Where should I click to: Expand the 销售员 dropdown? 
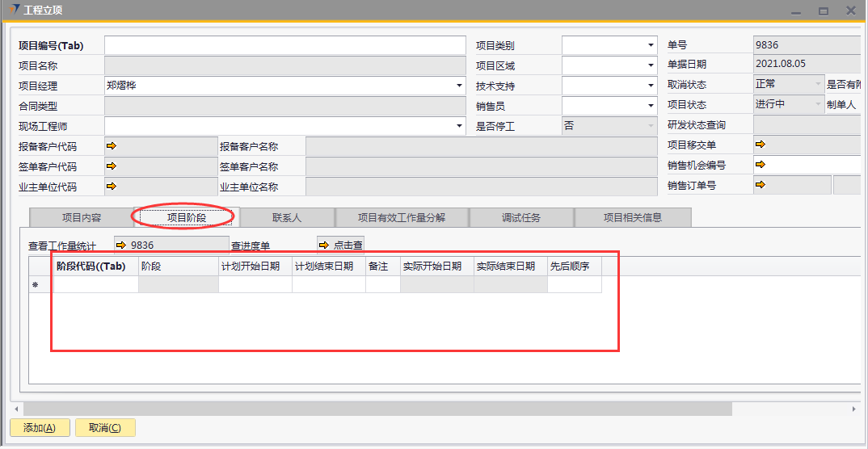(651, 105)
